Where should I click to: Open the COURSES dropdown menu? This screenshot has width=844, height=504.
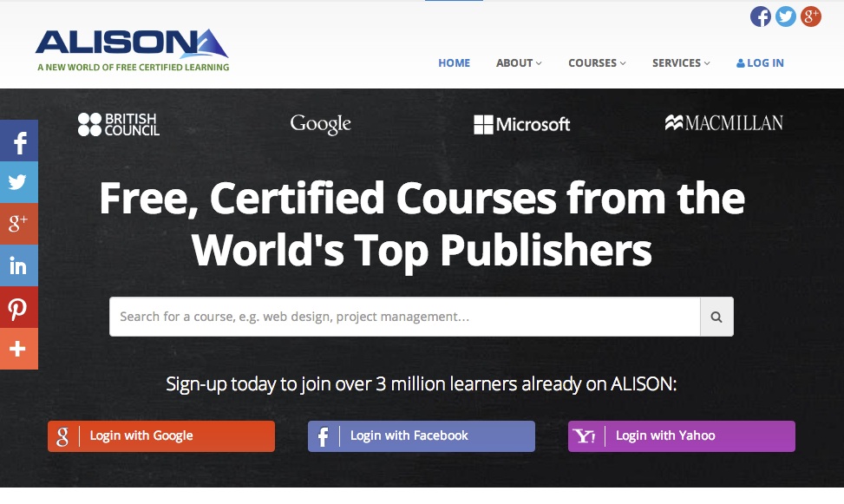pyautogui.click(x=596, y=62)
